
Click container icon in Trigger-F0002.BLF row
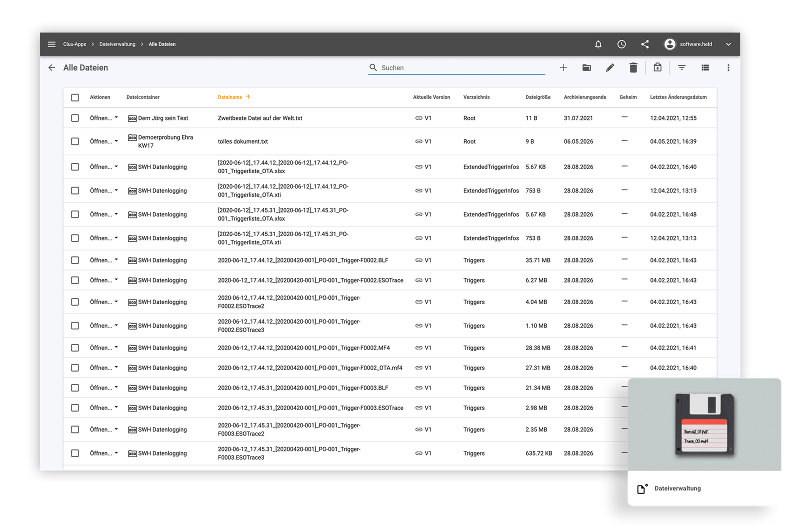click(x=132, y=260)
